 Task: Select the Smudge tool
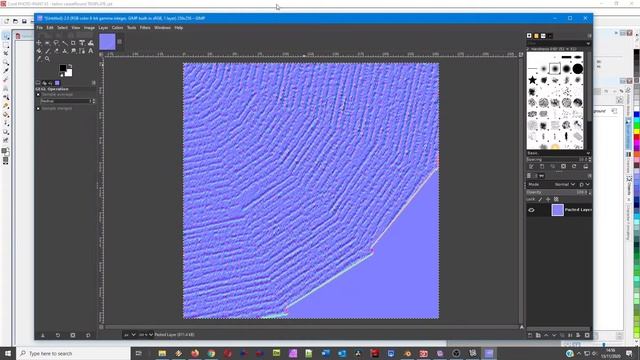73,51
